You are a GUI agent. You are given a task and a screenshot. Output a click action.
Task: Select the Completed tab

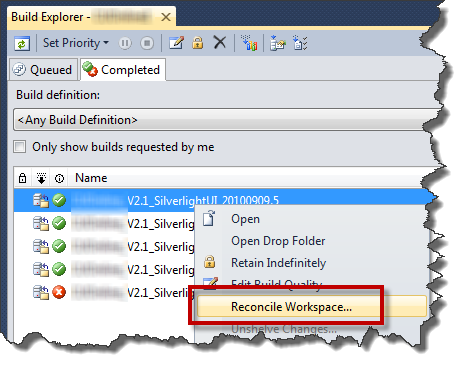[123, 70]
